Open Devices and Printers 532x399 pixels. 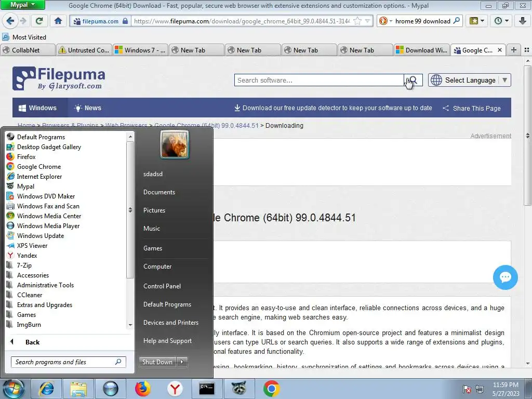(x=170, y=322)
